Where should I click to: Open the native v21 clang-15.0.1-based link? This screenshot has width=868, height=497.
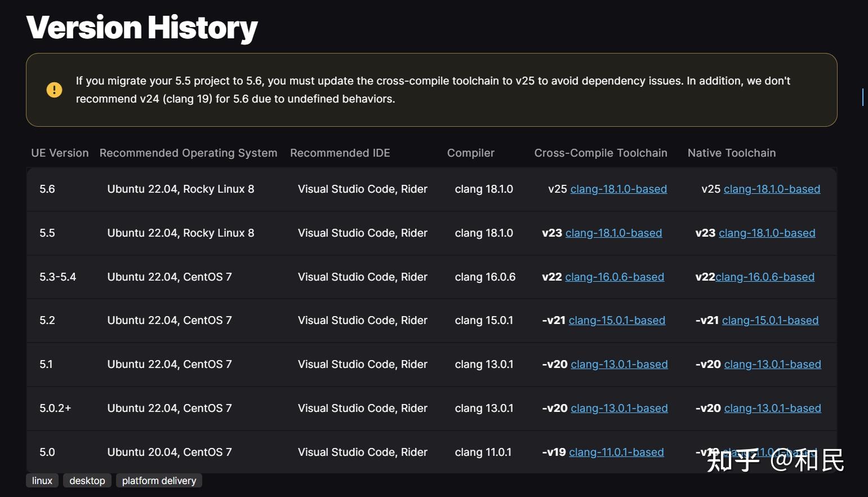(770, 321)
